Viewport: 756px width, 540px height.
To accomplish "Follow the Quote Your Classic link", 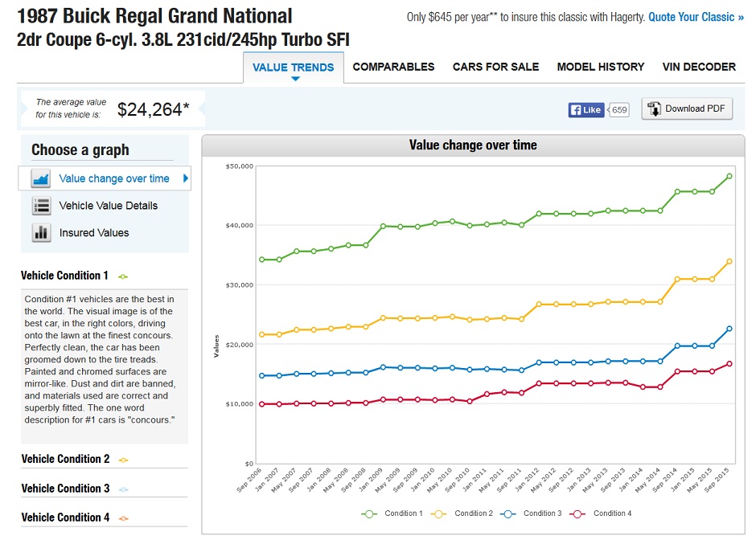I will point(696,18).
